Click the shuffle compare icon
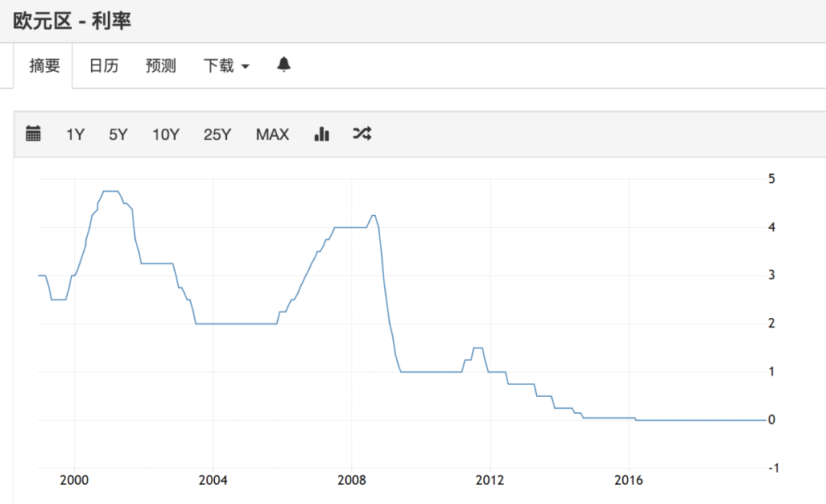This screenshot has width=826, height=504. click(362, 134)
